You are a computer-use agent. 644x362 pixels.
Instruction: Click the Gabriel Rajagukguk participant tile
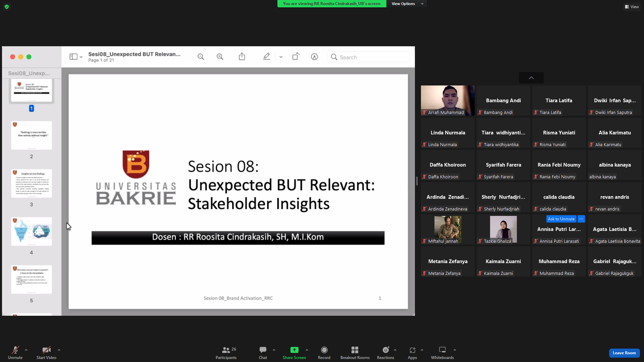click(x=615, y=261)
